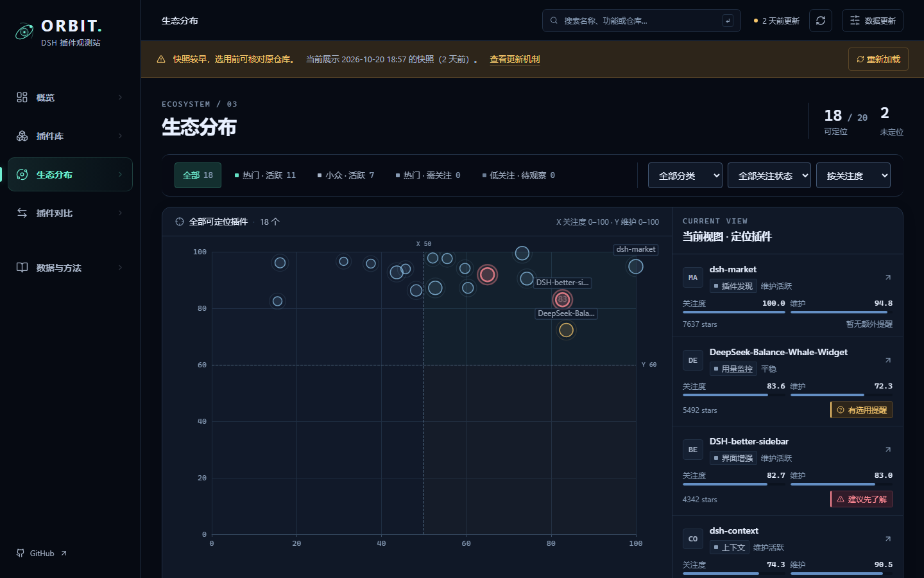The image size is (924, 578).
Task: Open the 全部分类 category dropdown
Action: (x=685, y=175)
